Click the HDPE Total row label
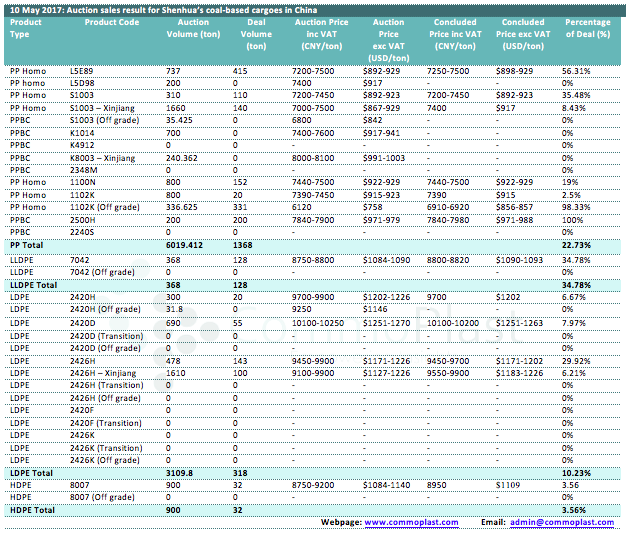The image size is (627, 536). coord(31,510)
